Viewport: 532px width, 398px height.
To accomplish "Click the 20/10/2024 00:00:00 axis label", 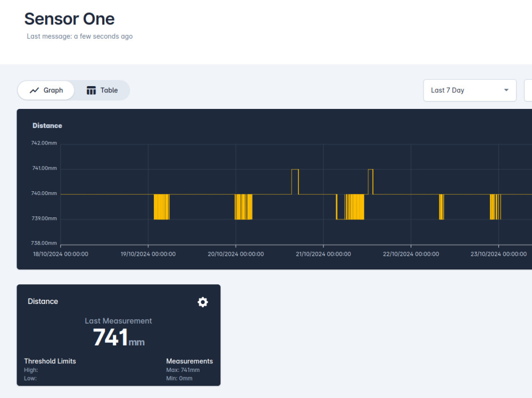I will [236, 254].
